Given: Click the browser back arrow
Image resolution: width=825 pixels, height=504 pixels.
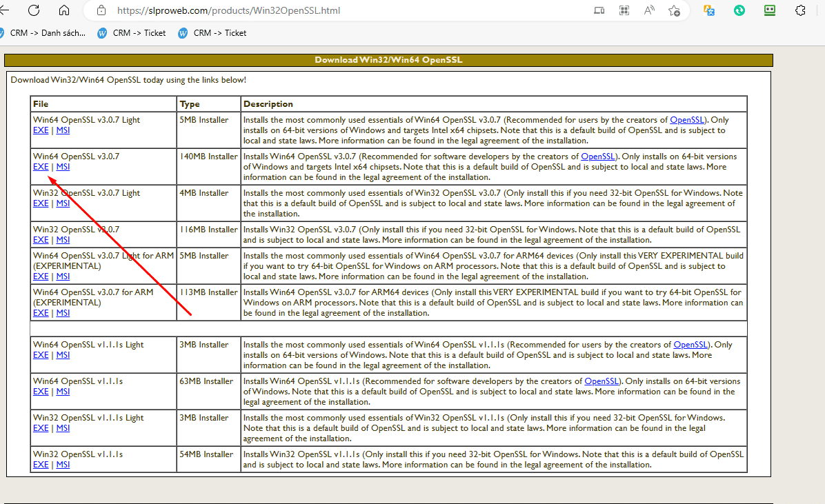Looking at the screenshot, I should (4, 10).
